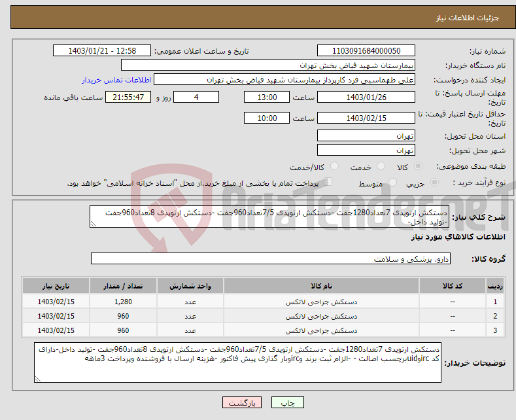Click the نام کالا column header
The height and width of the screenshot is (420, 516).
(x=321, y=286)
